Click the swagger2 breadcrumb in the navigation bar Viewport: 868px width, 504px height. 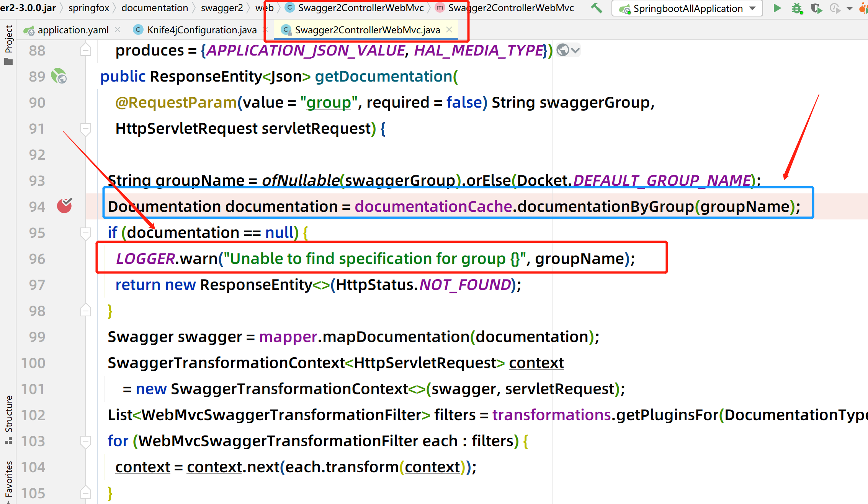pos(221,8)
